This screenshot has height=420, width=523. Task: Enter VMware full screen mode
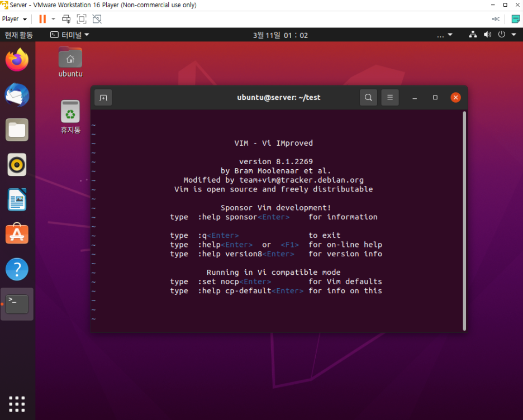click(82, 19)
